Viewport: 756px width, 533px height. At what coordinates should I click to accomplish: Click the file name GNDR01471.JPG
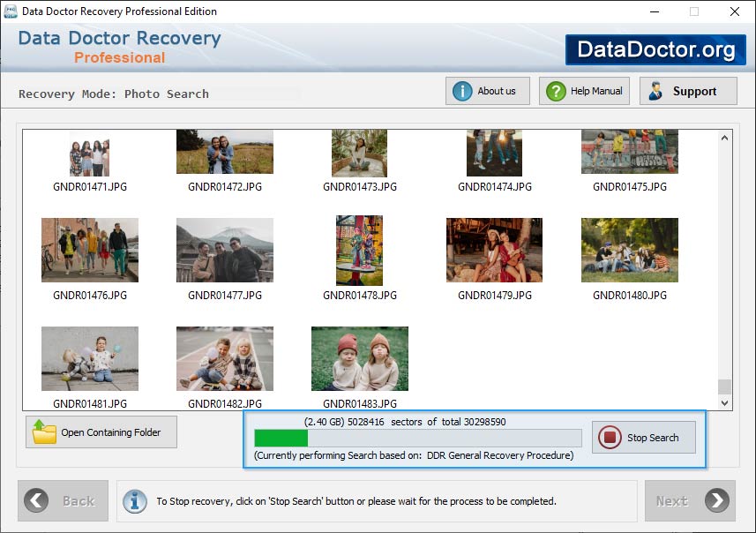90,187
